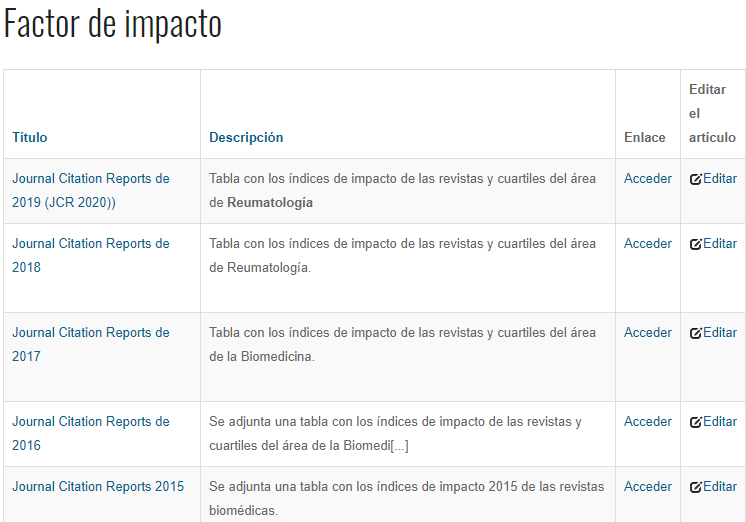
Task: Click the edit icon in the JCR 2016 row
Action: [696, 422]
